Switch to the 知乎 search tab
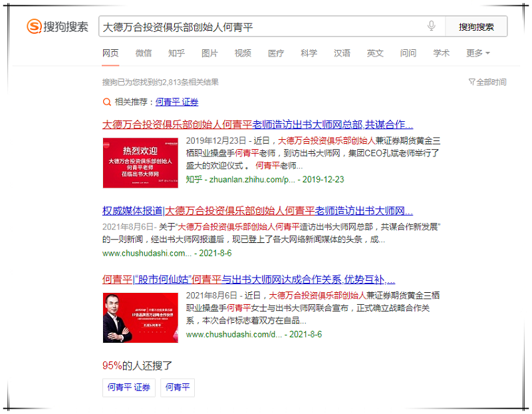 point(176,53)
